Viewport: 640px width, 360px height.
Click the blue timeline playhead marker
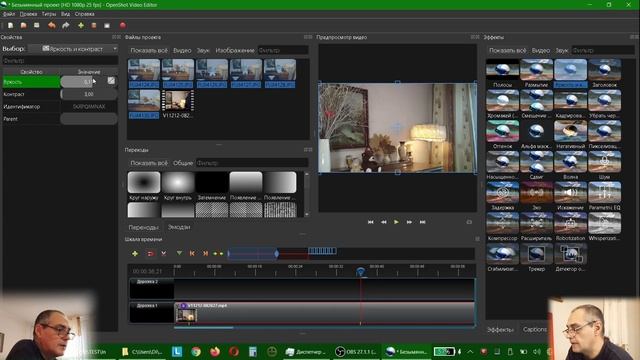coord(360,272)
